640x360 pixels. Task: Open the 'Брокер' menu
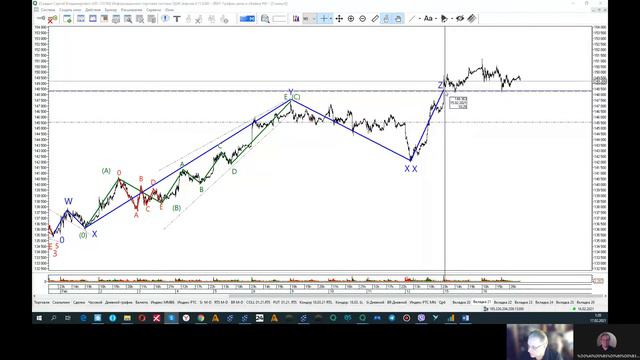(x=111, y=9)
